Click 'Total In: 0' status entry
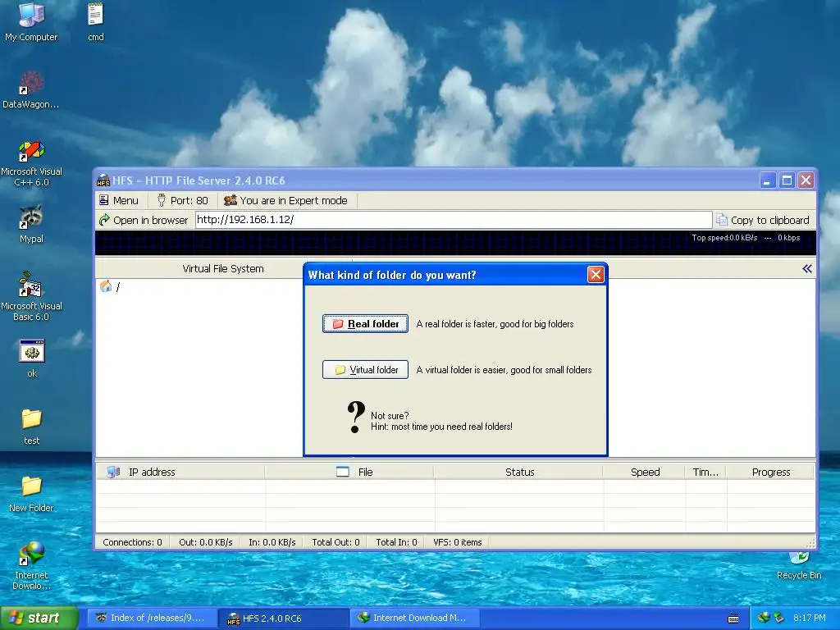Viewport: 840px width, 630px height. 396,542
